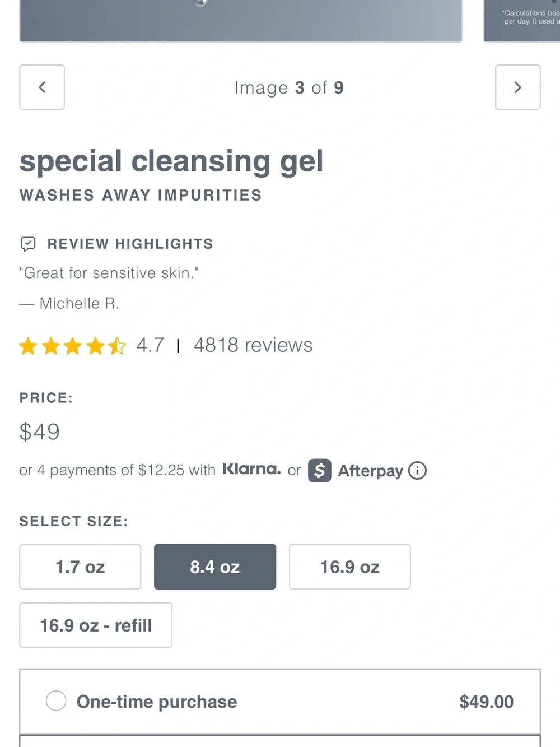Open the Afterpay info icon
Viewport: 560px width, 747px height.
(x=417, y=471)
